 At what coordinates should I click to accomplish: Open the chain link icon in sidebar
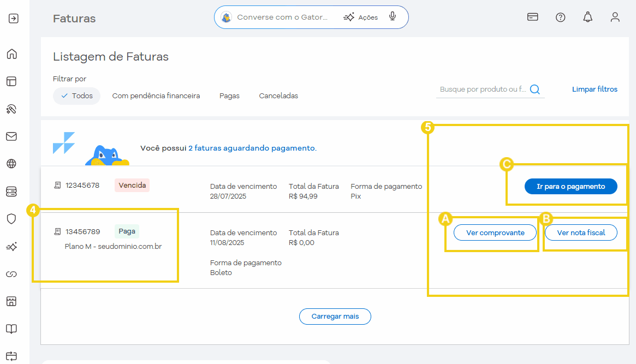click(x=12, y=274)
